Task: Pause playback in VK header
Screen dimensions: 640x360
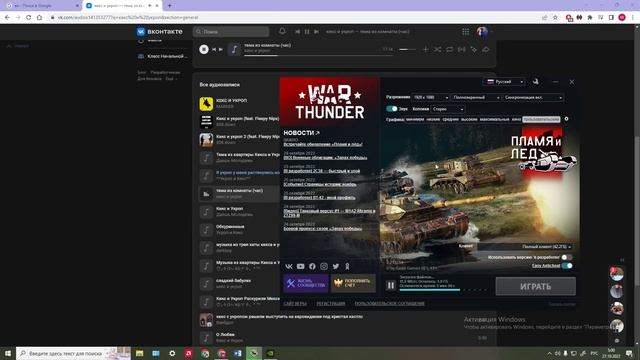Action: [x=307, y=31]
